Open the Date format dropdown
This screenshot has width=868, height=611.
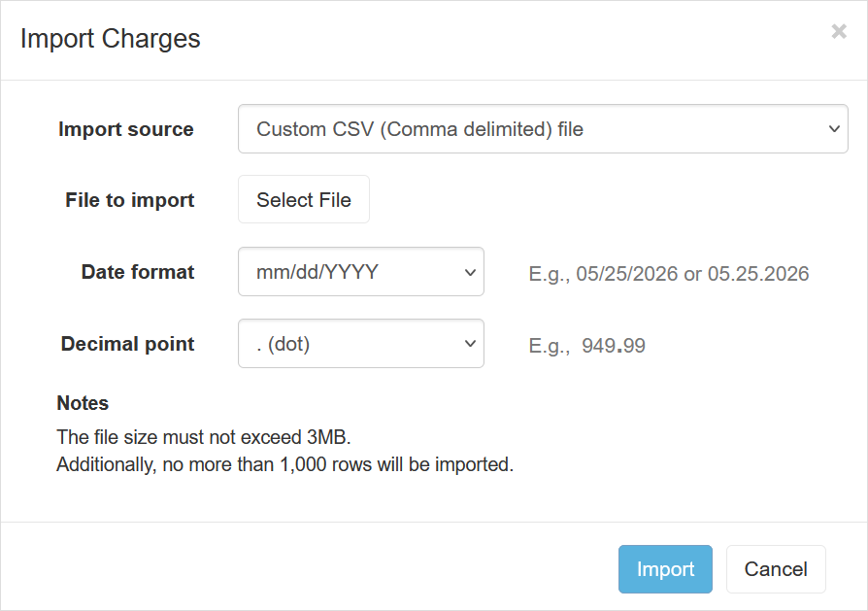click(361, 271)
